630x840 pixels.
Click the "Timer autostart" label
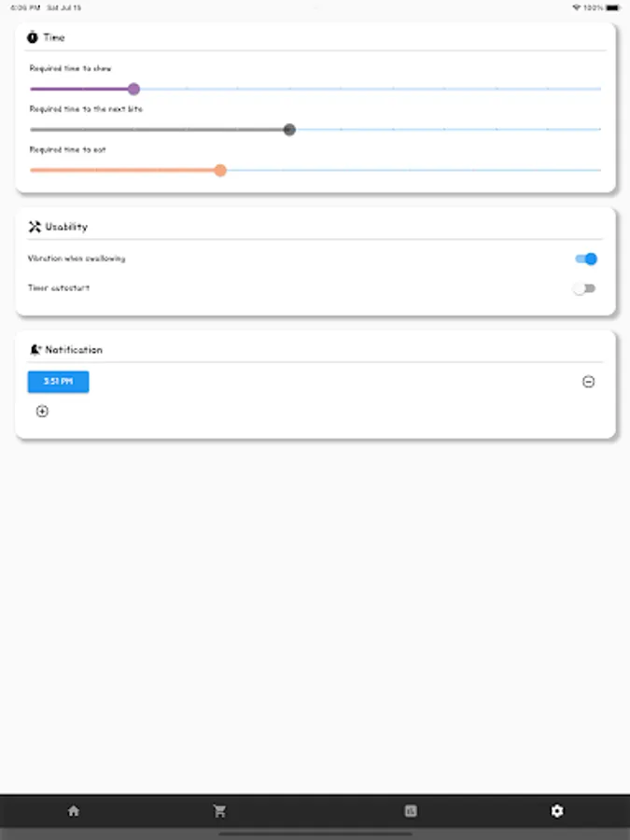pyautogui.click(x=59, y=288)
